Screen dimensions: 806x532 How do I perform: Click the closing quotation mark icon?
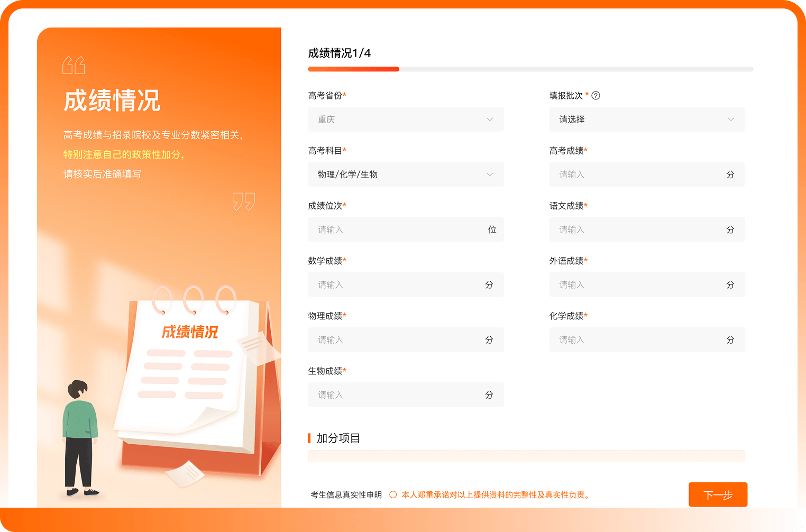[243, 201]
